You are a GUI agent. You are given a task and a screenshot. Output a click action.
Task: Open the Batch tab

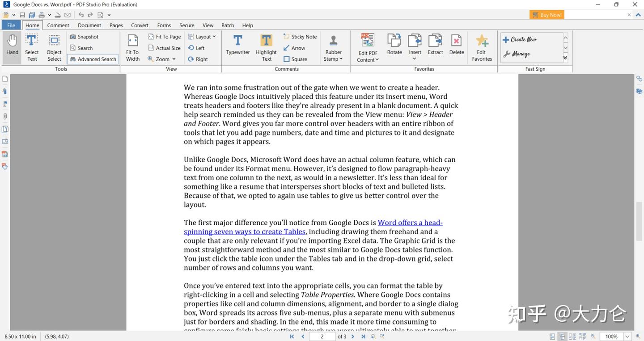228,25
